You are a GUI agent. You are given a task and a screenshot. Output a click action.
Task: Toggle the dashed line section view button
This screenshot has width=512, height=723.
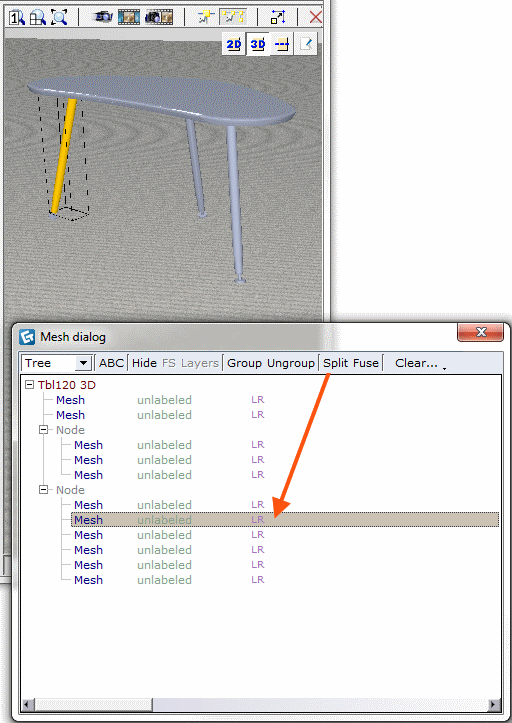281,44
